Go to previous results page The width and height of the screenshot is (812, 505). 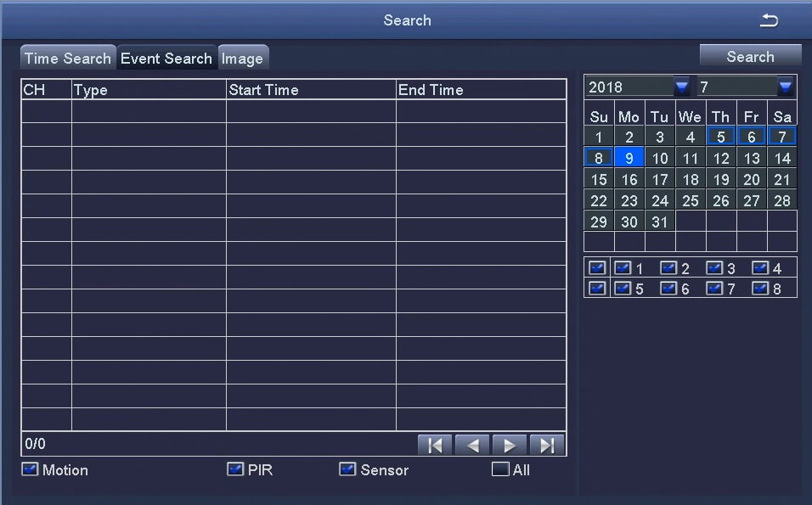click(x=472, y=446)
